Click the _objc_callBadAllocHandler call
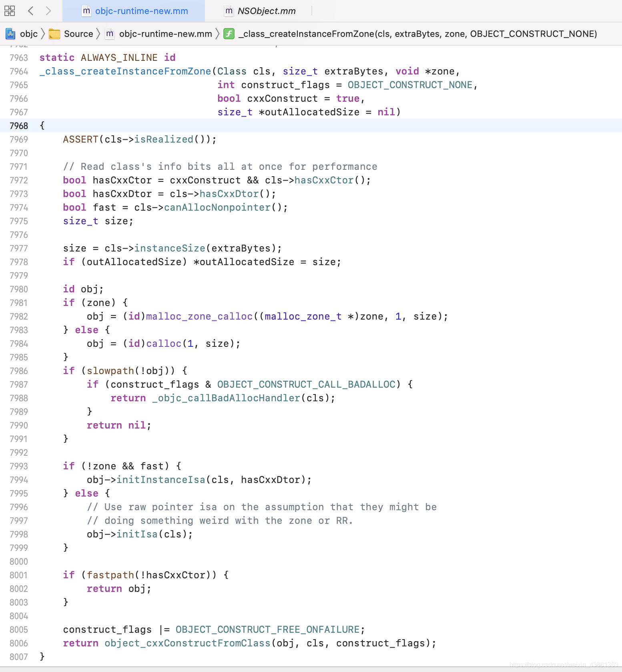 226,398
